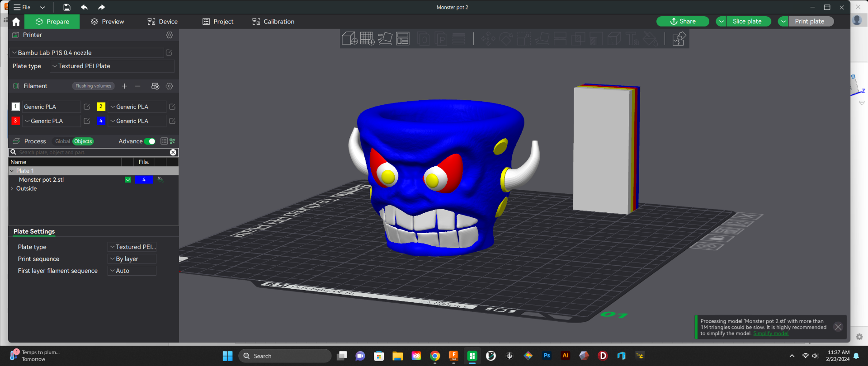Switch process scope to Objects
The height and width of the screenshot is (366, 868).
[x=83, y=141]
